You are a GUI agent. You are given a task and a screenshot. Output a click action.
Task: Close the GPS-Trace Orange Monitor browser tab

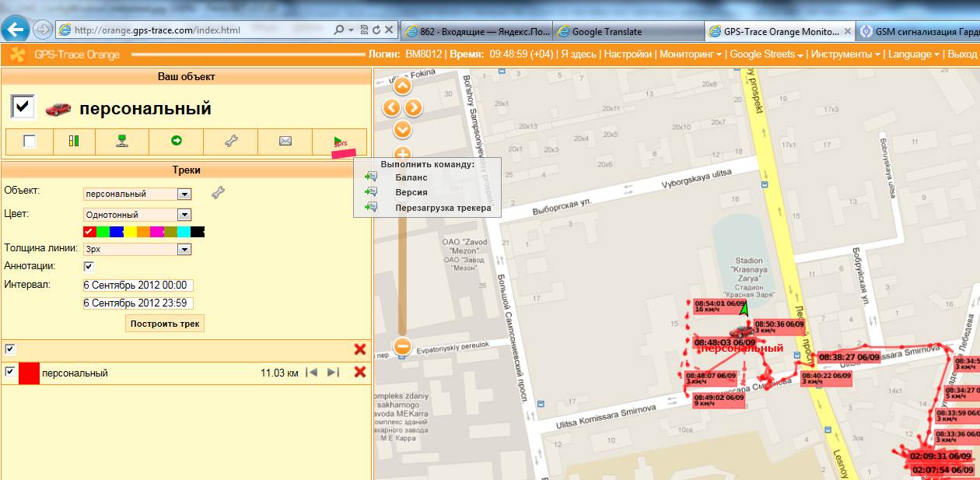click(847, 32)
